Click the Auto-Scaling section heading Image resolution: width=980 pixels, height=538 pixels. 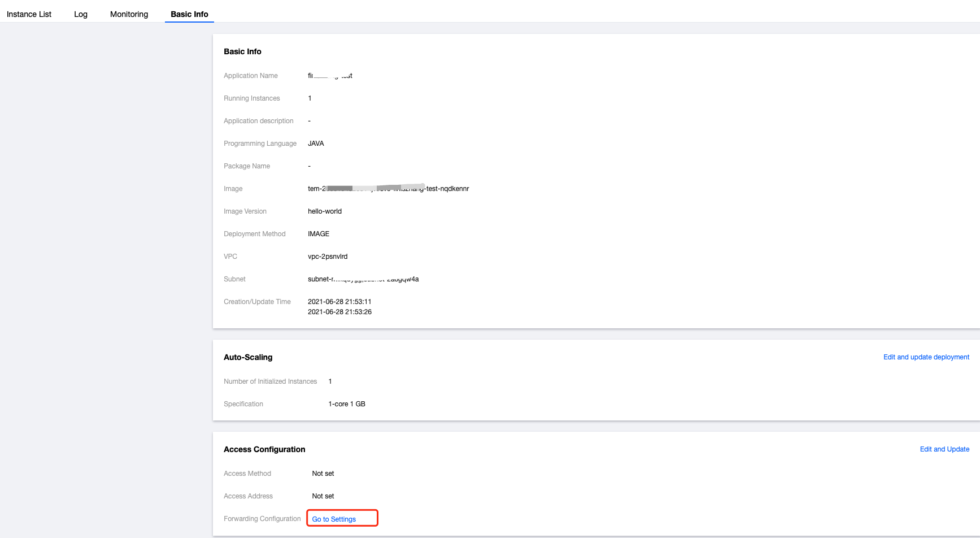click(x=248, y=357)
